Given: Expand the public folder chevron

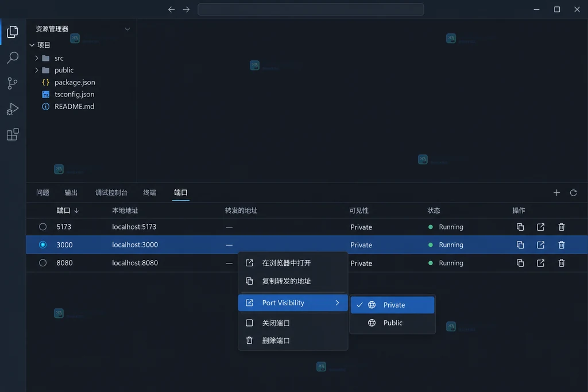Looking at the screenshot, I should [36, 70].
